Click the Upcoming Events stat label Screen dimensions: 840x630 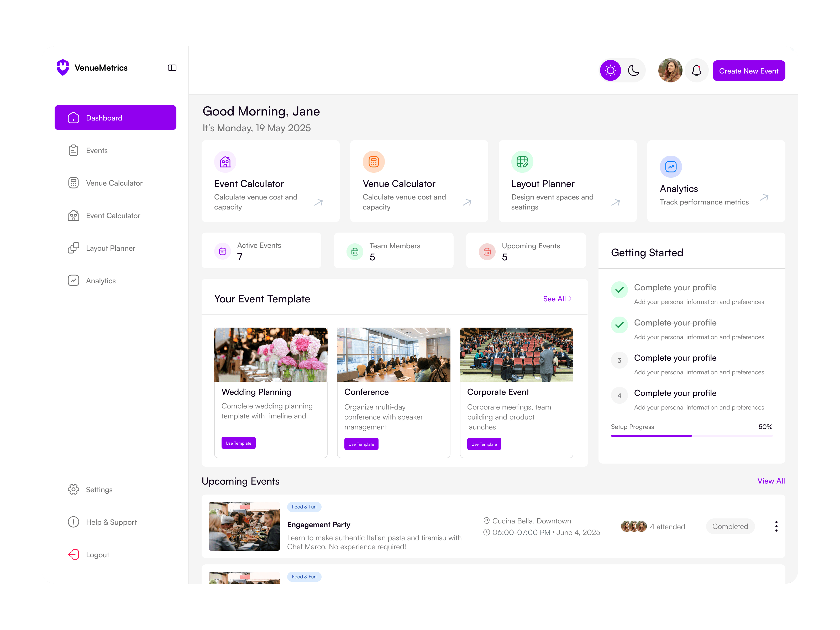coord(531,246)
